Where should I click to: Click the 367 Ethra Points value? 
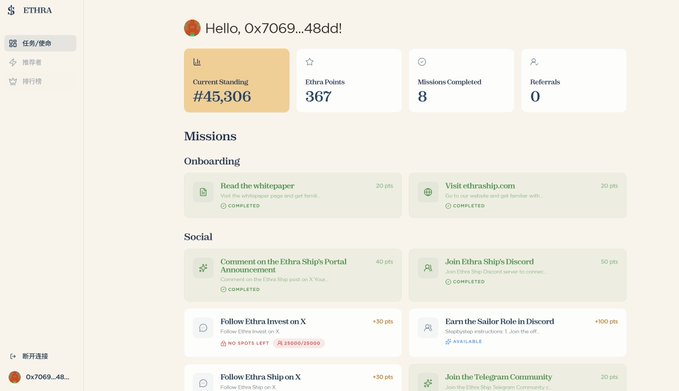coord(318,96)
